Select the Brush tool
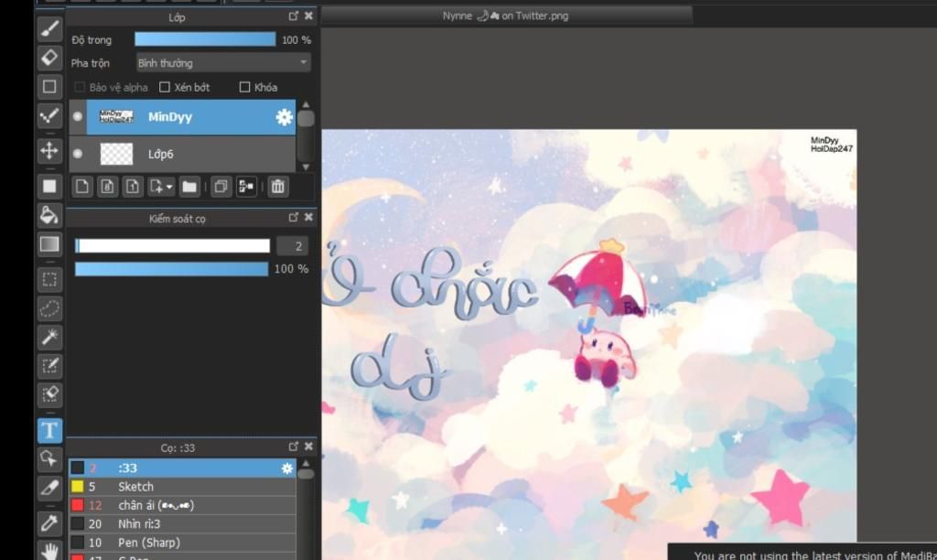 49,28
